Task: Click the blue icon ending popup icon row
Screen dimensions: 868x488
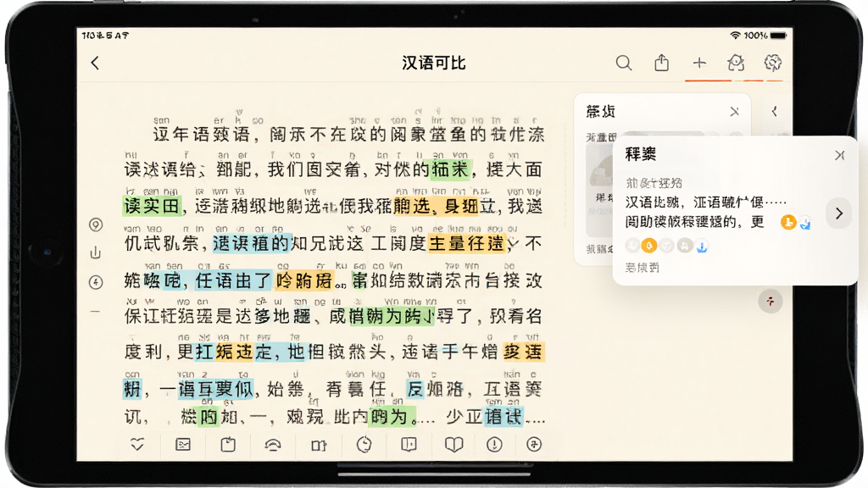Action: (x=702, y=246)
